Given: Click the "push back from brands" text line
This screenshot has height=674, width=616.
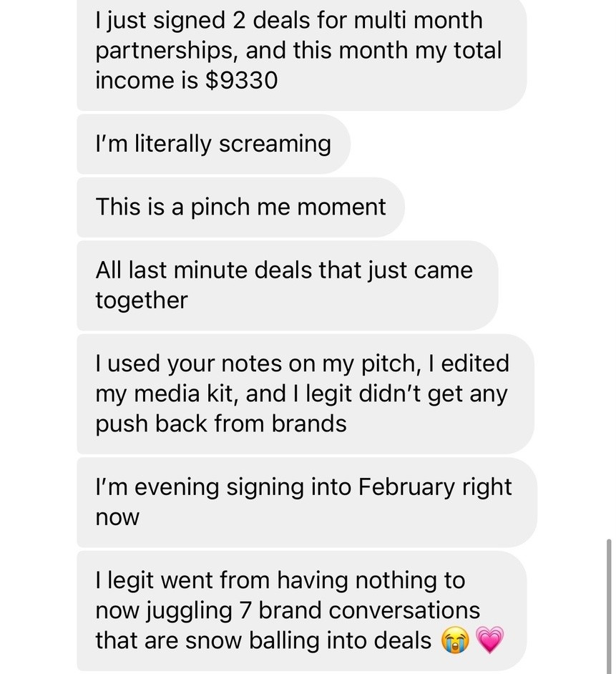Looking at the screenshot, I should [x=221, y=424].
